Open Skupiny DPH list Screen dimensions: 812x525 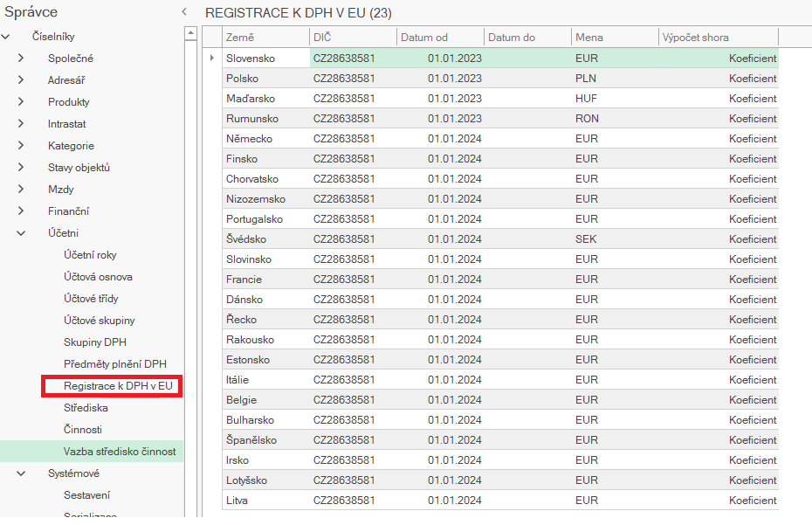(95, 342)
